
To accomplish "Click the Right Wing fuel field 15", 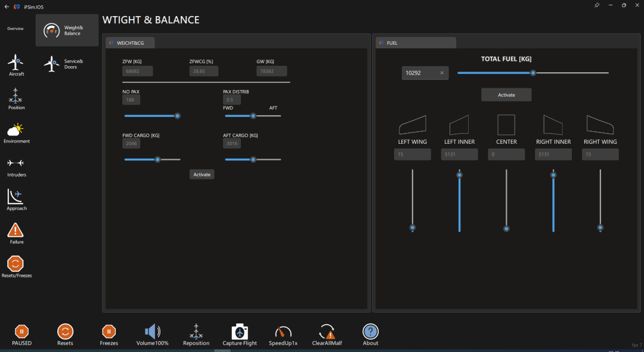I will point(600,155).
